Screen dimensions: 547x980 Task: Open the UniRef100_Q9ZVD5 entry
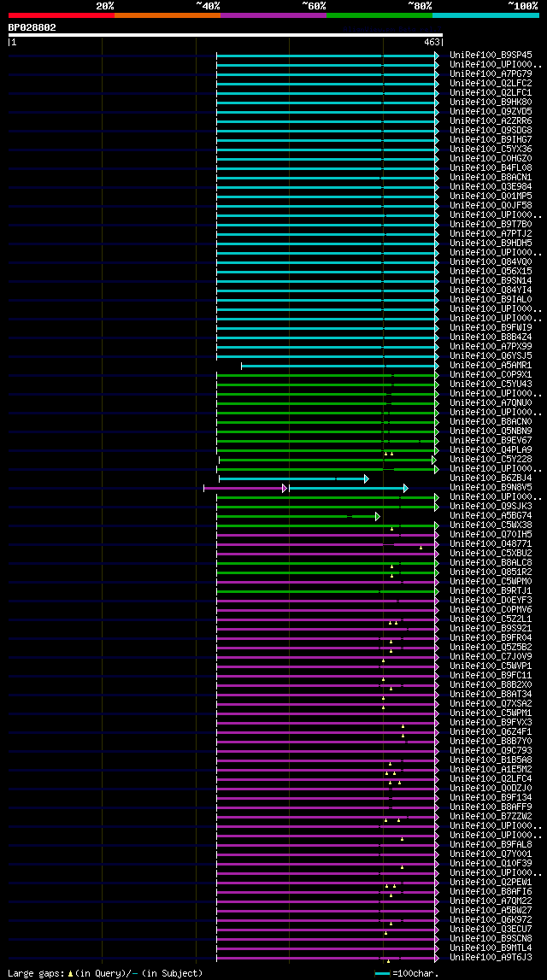point(491,111)
